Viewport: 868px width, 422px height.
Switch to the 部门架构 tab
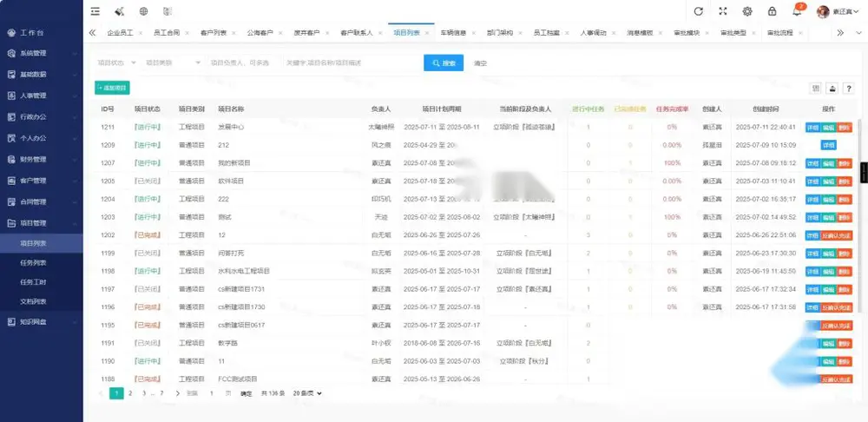point(500,33)
